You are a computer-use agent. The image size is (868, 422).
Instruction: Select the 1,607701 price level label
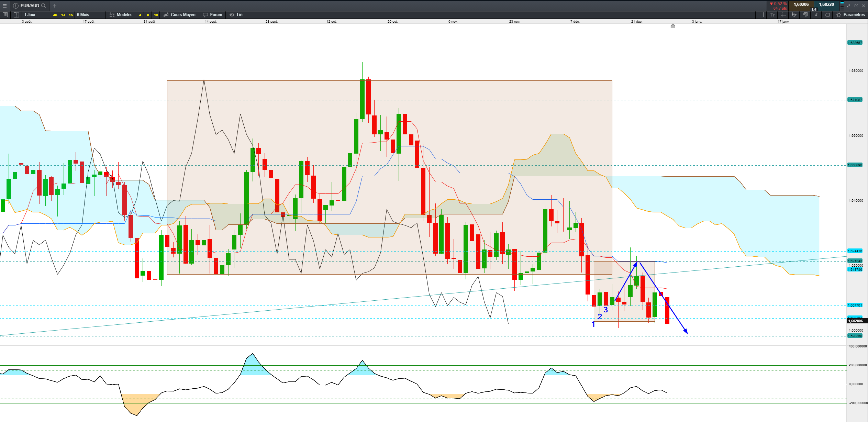(x=855, y=305)
